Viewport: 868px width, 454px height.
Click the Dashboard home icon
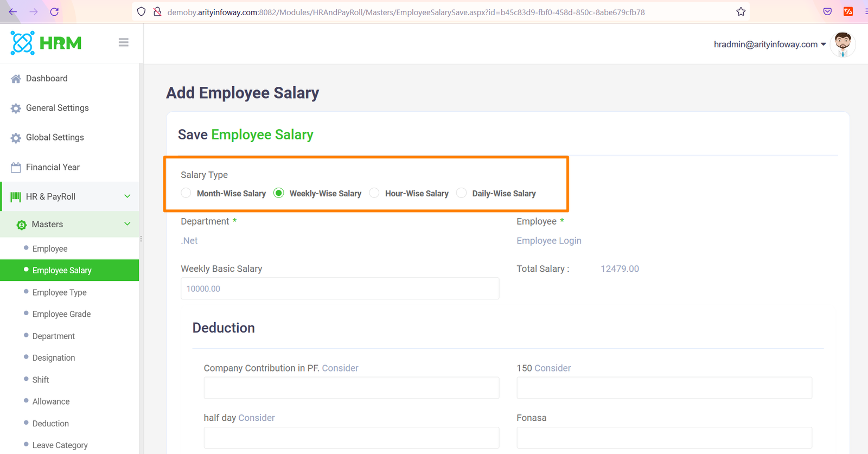coord(16,79)
